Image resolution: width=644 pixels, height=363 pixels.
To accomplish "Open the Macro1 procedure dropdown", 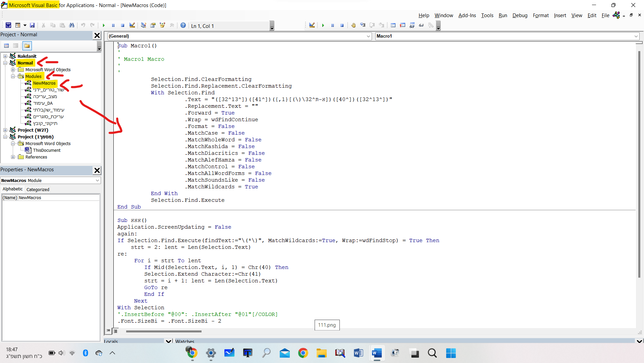I will [636, 36].
